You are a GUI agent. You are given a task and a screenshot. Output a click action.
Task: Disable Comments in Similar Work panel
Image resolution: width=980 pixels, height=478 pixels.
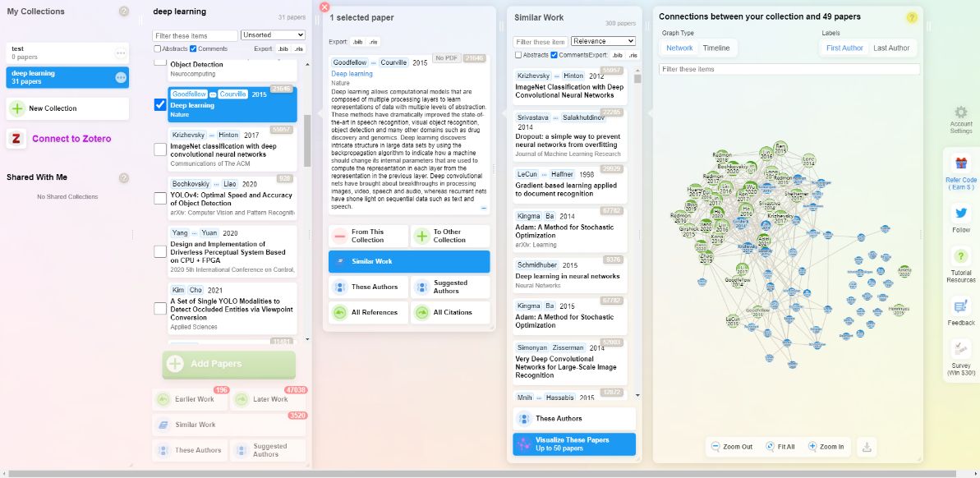point(554,55)
